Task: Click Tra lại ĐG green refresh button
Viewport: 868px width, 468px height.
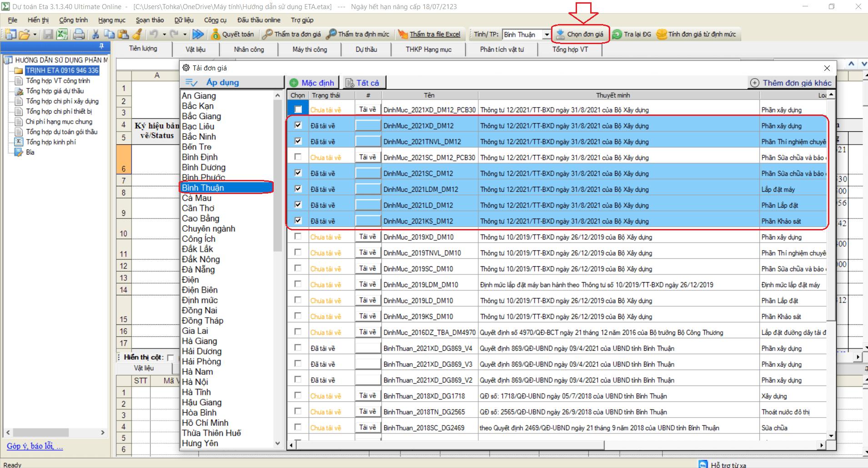Action: [x=632, y=34]
